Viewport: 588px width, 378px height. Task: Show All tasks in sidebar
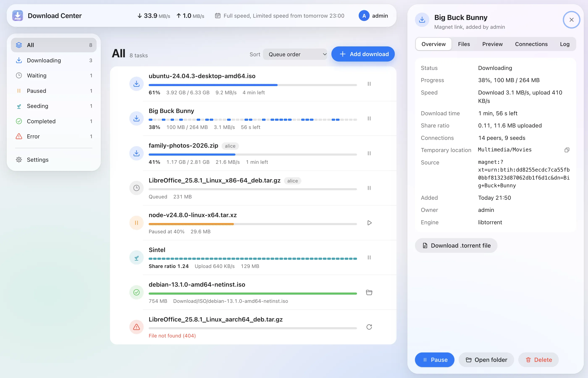point(54,45)
